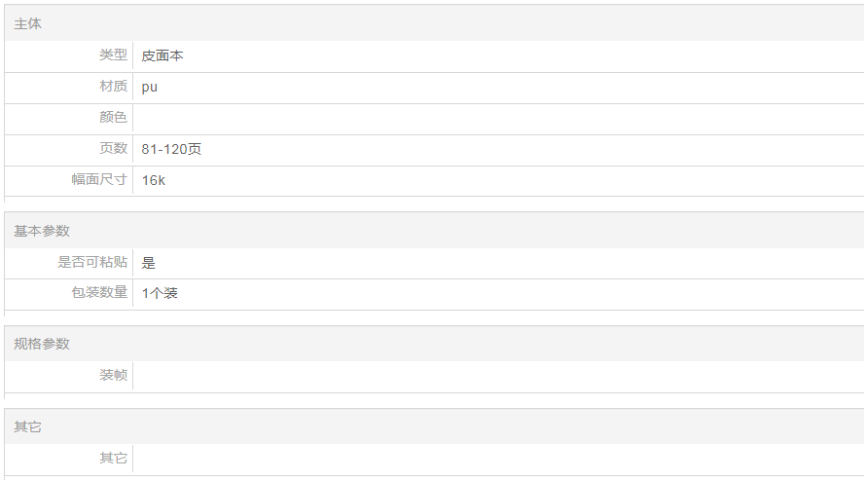Select the 幅面尺寸 row label
This screenshot has height=480, width=868.
99,180
